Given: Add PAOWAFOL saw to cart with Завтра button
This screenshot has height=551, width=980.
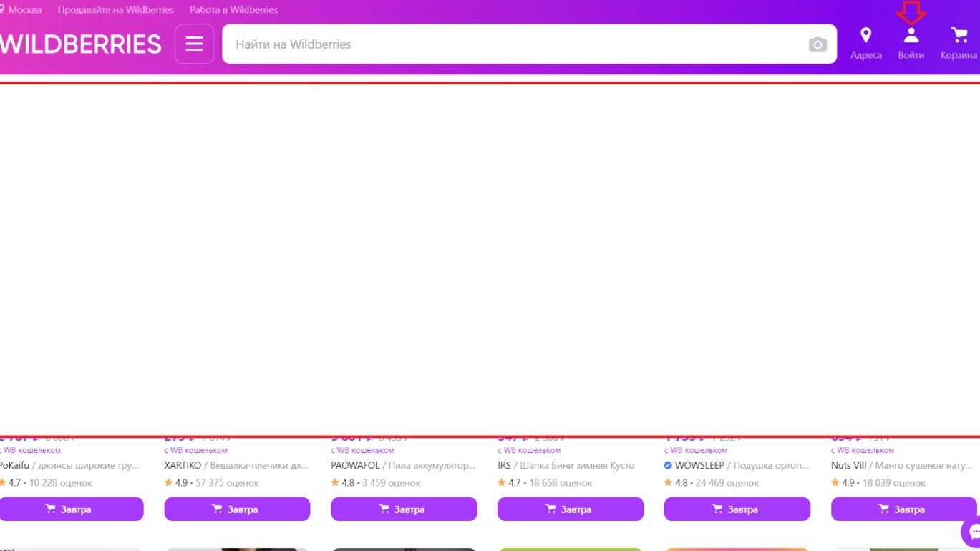Looking at the screenshot, I should 404,509.
